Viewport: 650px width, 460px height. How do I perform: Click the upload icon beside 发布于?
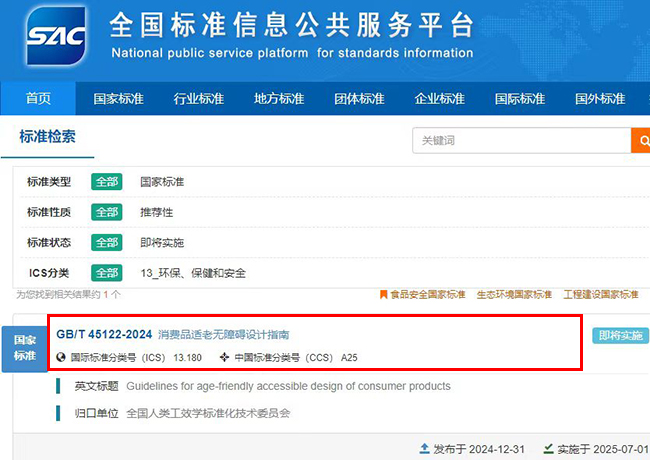coord(424,448)
